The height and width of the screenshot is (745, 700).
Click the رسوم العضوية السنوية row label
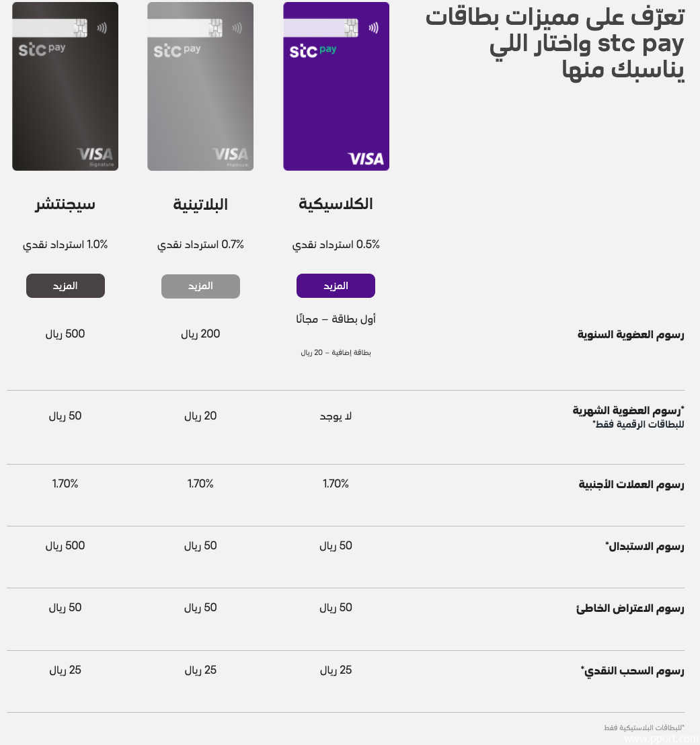[631, 334]
